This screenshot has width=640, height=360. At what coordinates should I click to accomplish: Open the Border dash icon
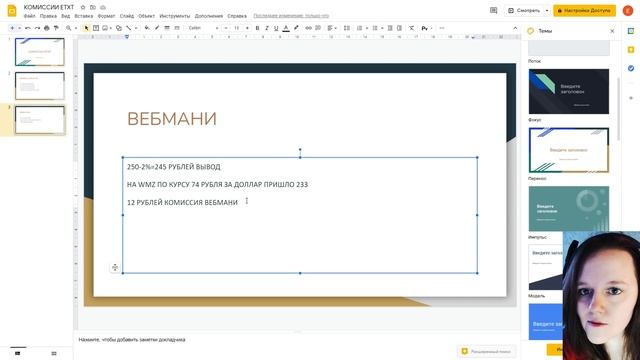coord(177,28)
